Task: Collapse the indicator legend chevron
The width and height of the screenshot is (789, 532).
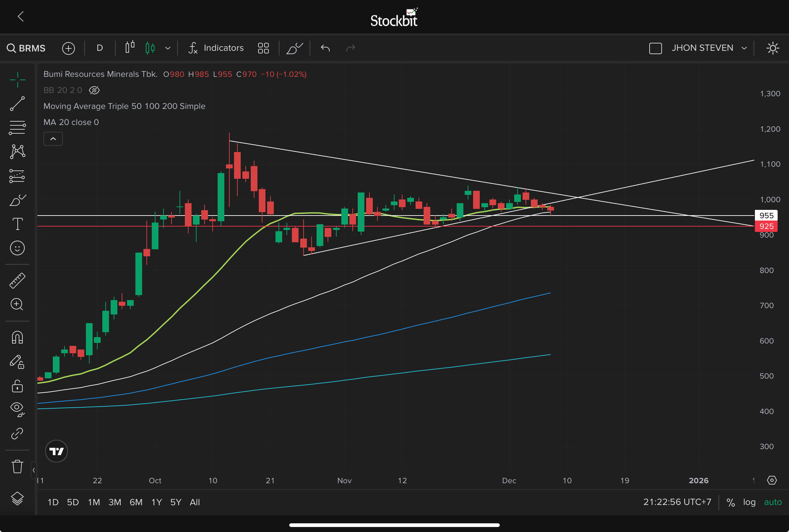Action: (x=53, y=139)
